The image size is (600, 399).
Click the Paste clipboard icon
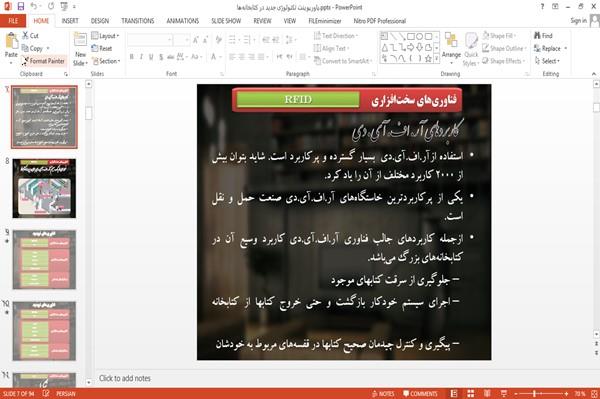point(11,41)
